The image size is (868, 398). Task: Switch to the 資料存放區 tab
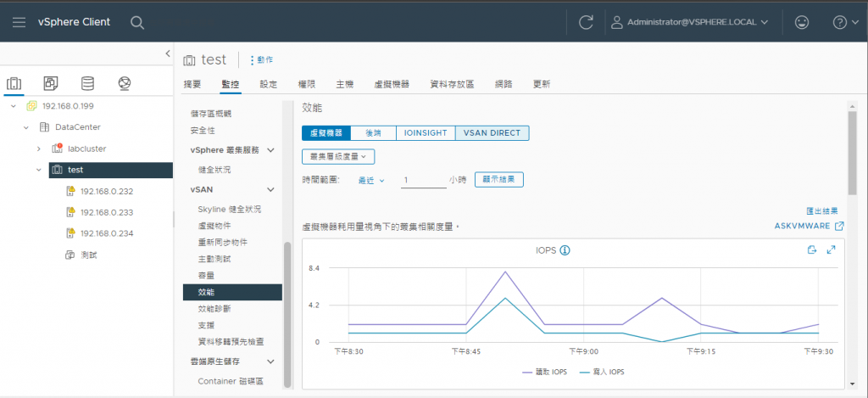(453, 84)
